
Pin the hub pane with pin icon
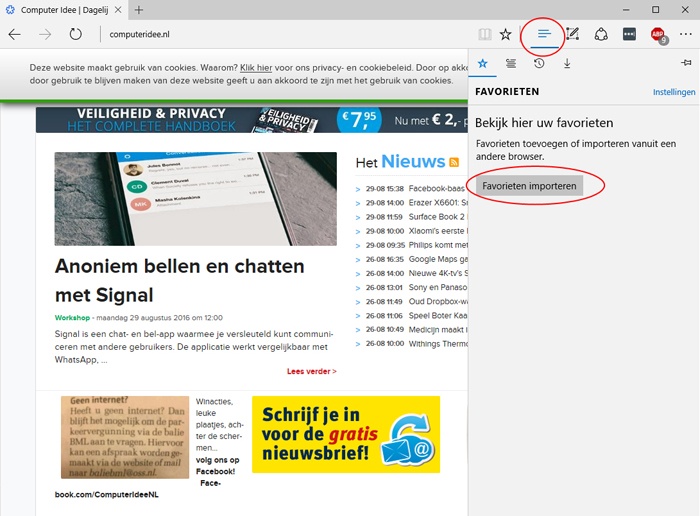(687, 63)
